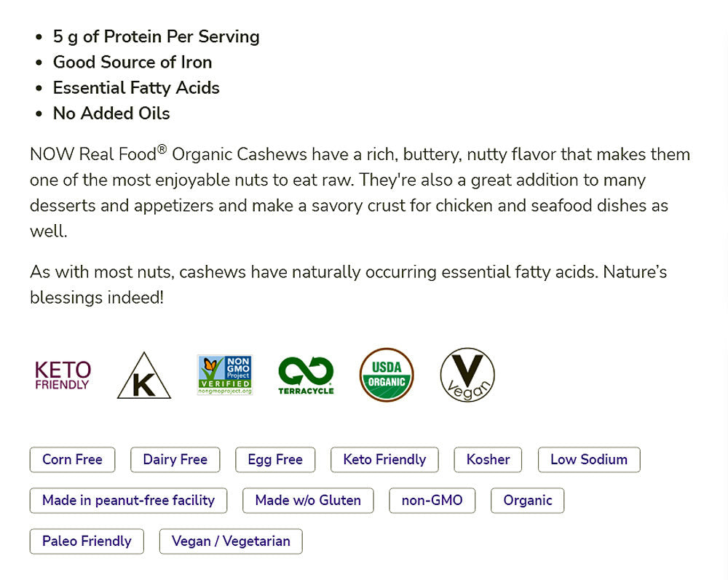Click the Non GMO Project Verified icon
Image resolution: width=728 pixels, height=580 pixels.
tap(224, 375)
